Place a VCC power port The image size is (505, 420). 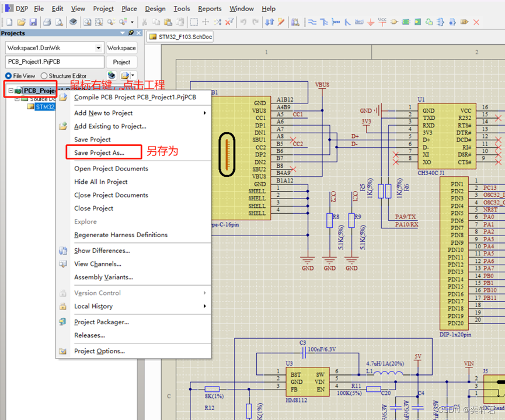[382, 22]
